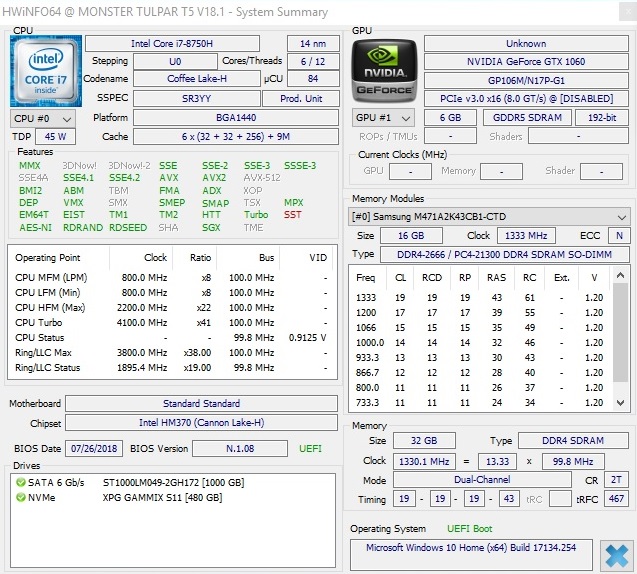Click the tRFC 467 value
This screenshot has width=637, height=574.
[x=616, y=498]
